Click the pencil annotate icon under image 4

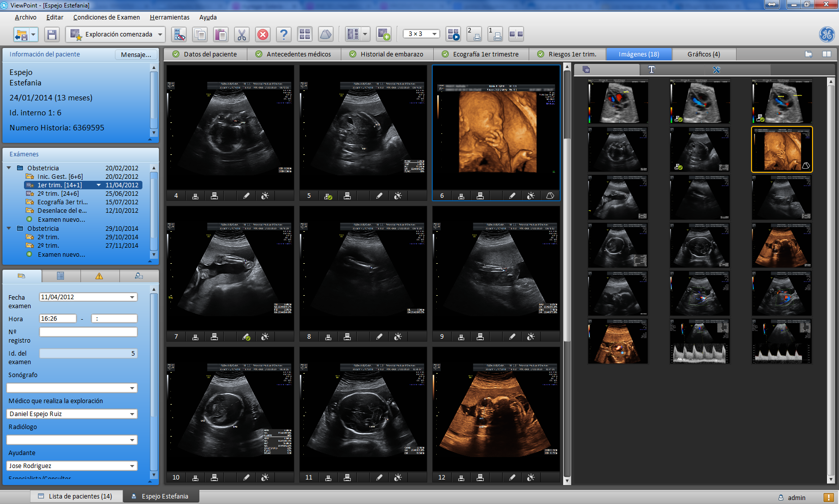point(246,196)
